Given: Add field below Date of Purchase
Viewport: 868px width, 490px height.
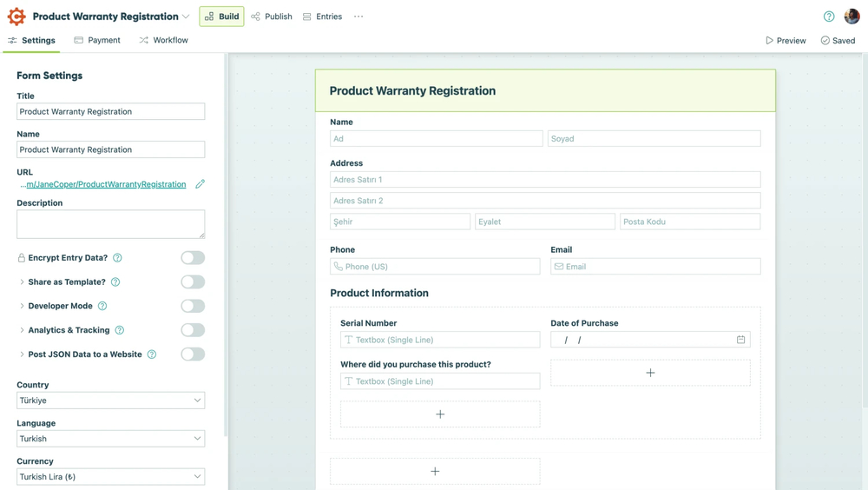Looking at the screenshot, I should coord(650,373).
